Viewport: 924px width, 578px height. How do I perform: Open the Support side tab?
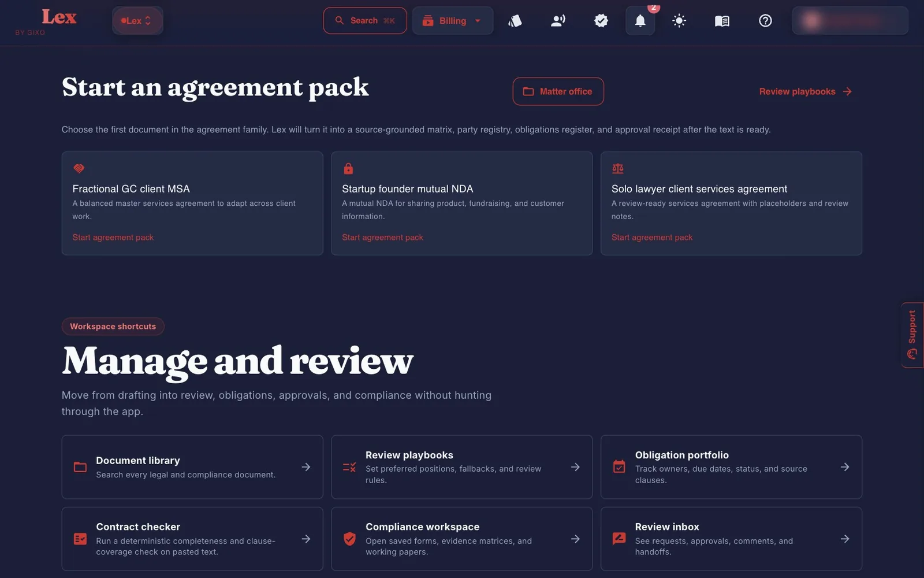[x=912, y=335]
